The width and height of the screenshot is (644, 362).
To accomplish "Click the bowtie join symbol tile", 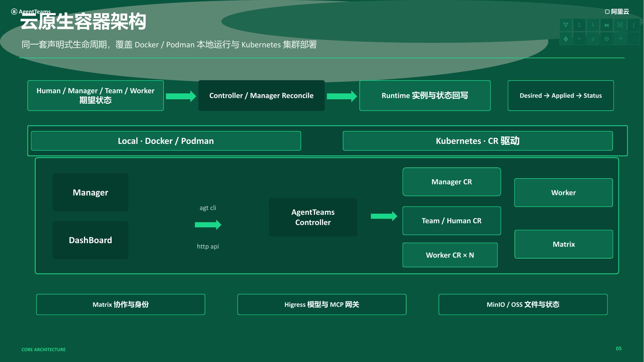I will coord(607,25).
